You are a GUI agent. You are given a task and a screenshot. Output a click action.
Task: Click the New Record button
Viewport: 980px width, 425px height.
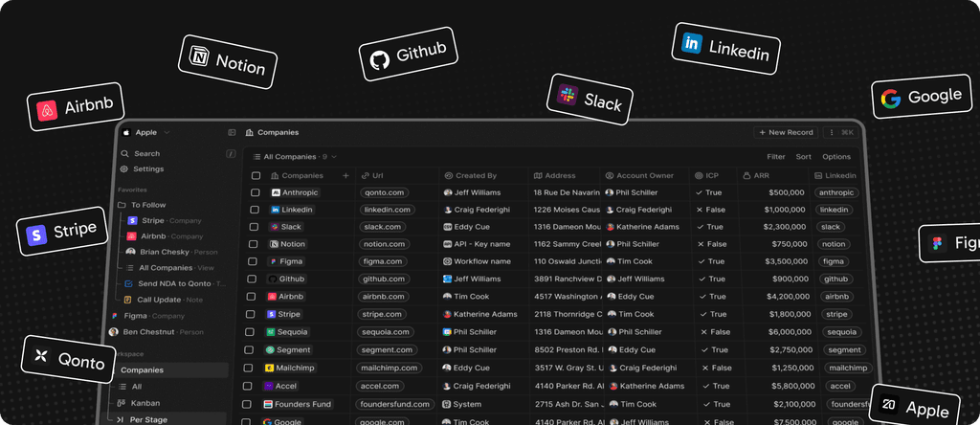[x=787, y=132]
